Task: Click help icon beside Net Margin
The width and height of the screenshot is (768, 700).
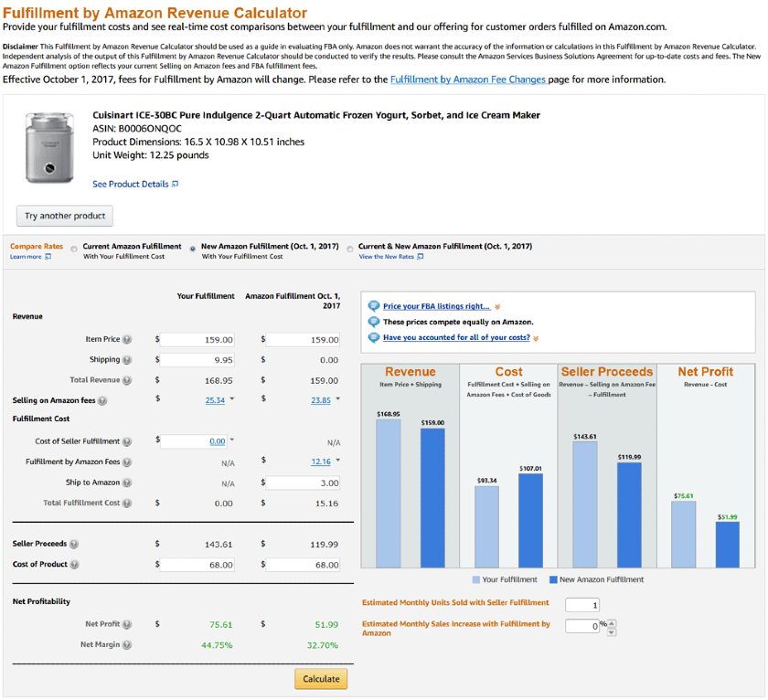Action: click(x=127, y=645)
